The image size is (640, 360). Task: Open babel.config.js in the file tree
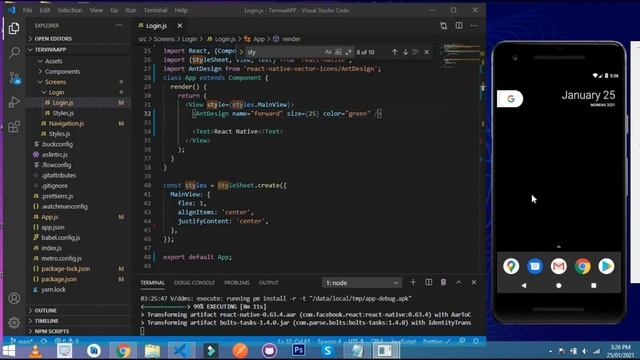[78, 238]
